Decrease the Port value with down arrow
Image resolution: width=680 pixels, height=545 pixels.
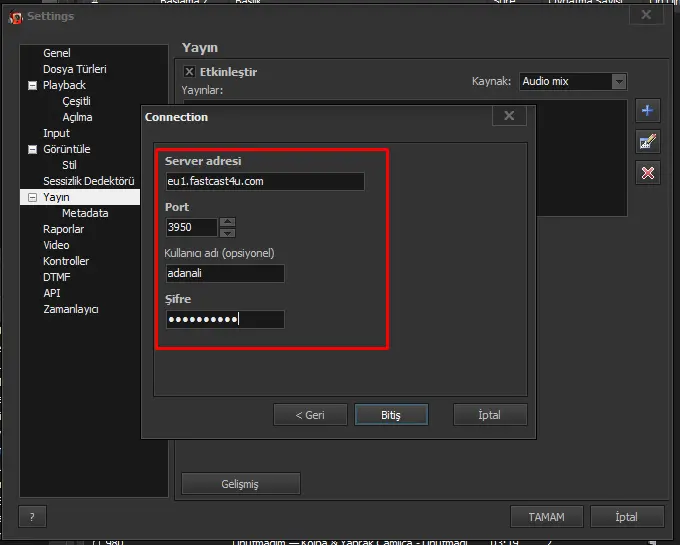pos(227,233)
